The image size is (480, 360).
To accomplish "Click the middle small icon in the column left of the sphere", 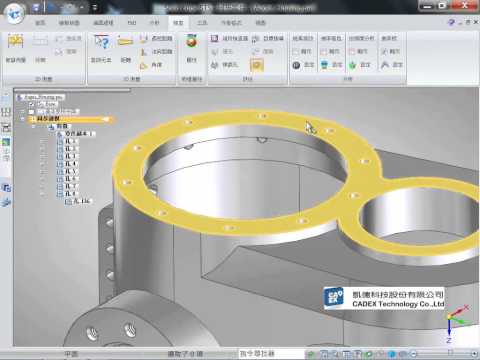I will [x=143, y=52].
